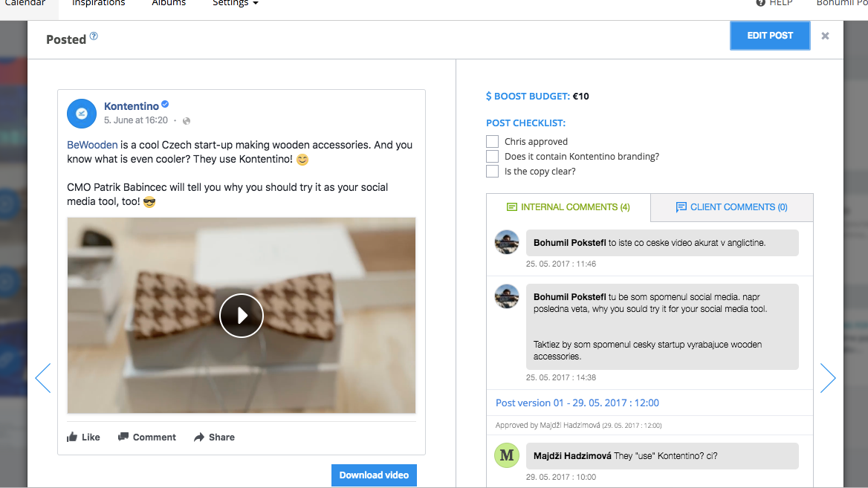
Task: Check 'Does it contain Kontentino branding?' box
Action: 492,157
